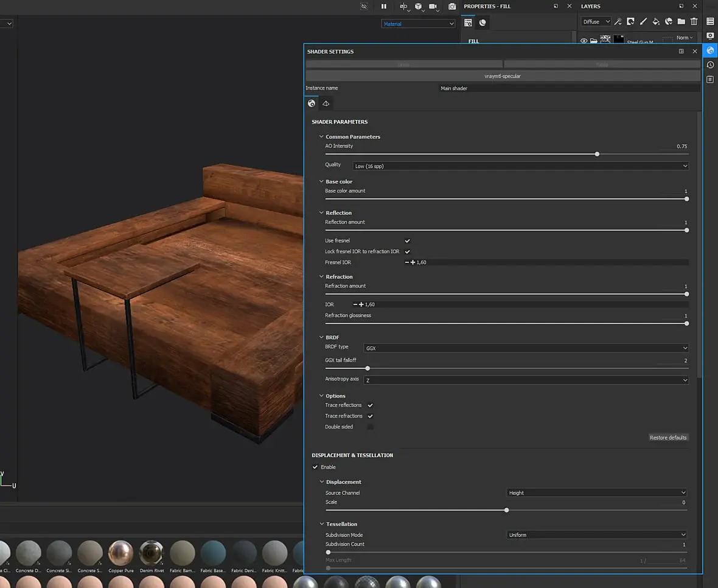
Task: Click the pause rendering icon
Action: (384, 6)
